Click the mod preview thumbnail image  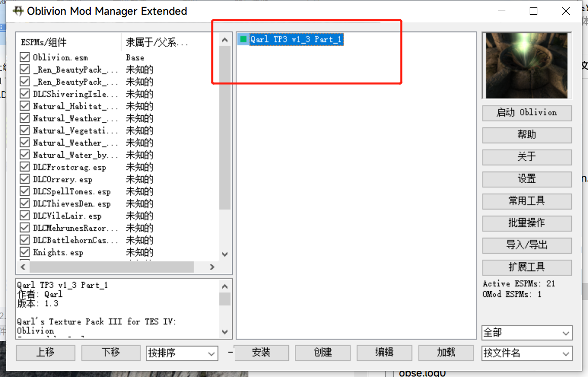[x=527, y=65]
